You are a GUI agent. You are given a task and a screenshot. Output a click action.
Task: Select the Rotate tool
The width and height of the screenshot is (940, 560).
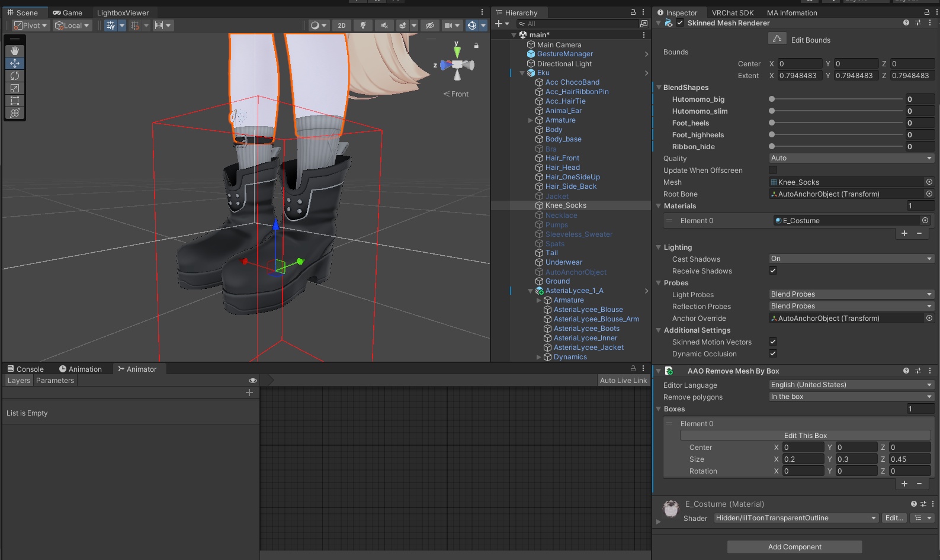[15, 76]
